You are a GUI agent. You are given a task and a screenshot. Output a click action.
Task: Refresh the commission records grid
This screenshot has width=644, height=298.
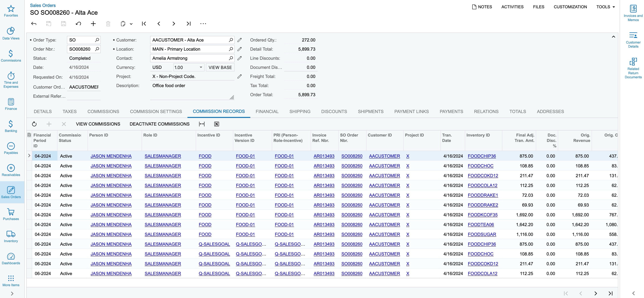coord(34,124)
